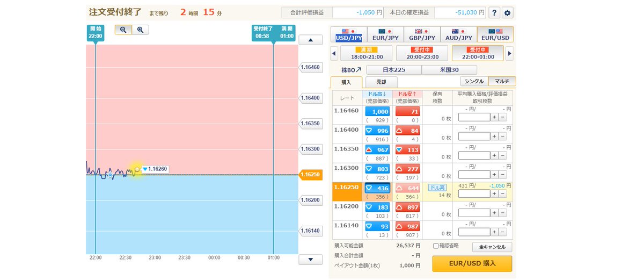
Task: Click quantity field for rate 1.16460
Action: [475, 117]
